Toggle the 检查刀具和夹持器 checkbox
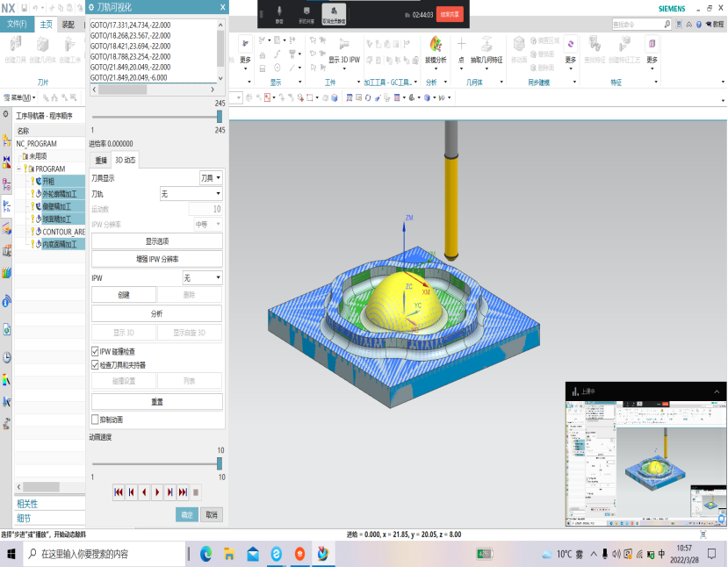The width and height of the screenshot is (728, 567). point(95,365)
